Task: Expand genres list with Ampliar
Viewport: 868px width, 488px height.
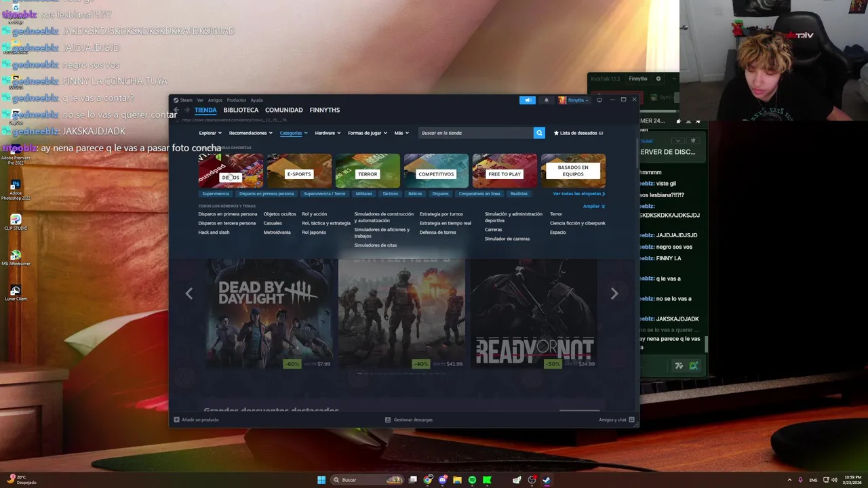Action: coord(594,206)
